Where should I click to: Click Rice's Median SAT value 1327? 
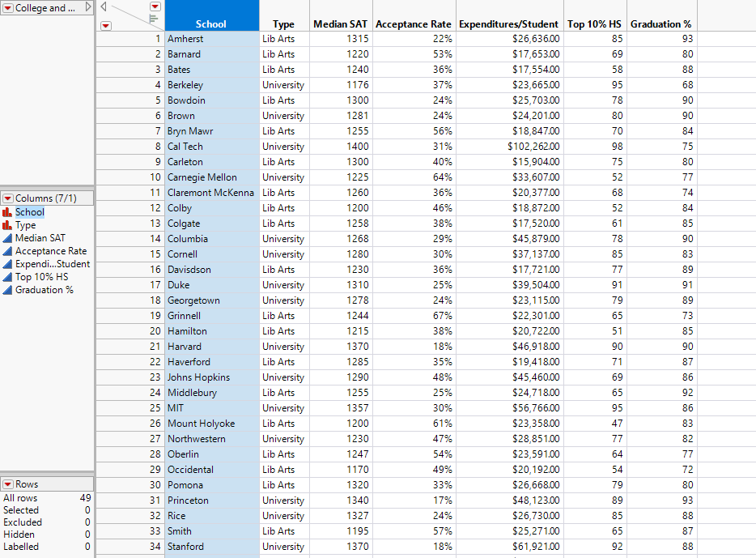[341, 516]
